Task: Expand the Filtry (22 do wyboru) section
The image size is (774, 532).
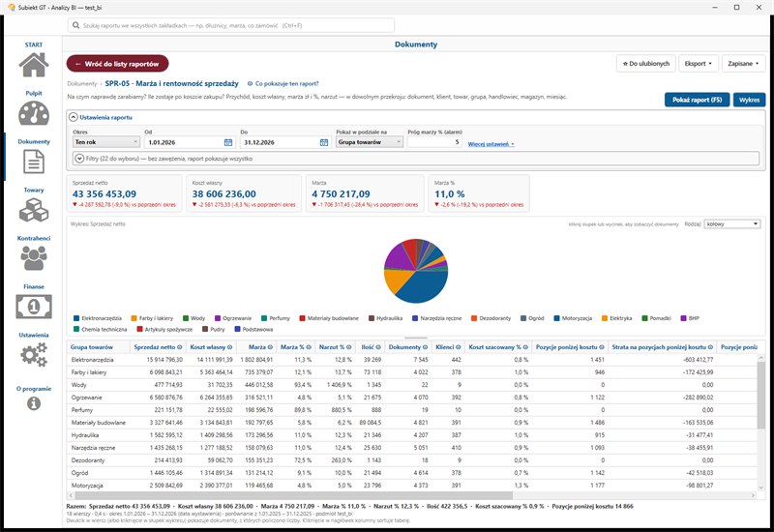Action: 79,159
